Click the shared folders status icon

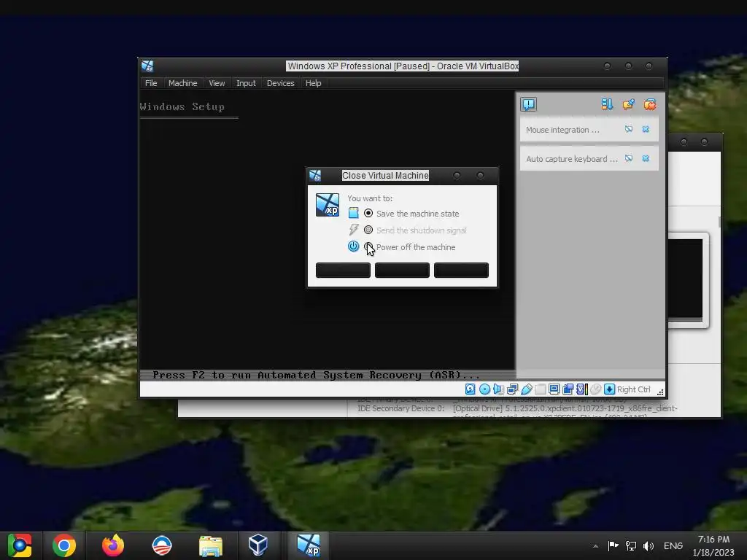point(541,389)
